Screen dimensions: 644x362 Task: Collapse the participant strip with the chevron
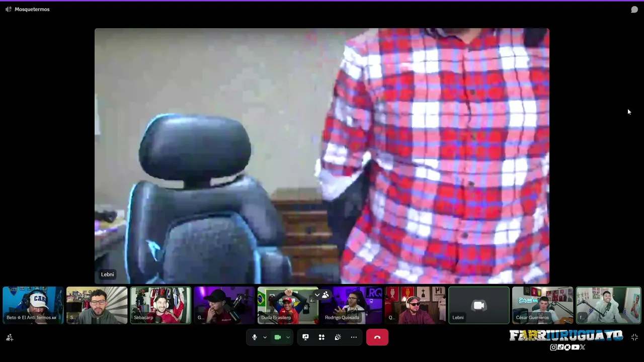317,295
